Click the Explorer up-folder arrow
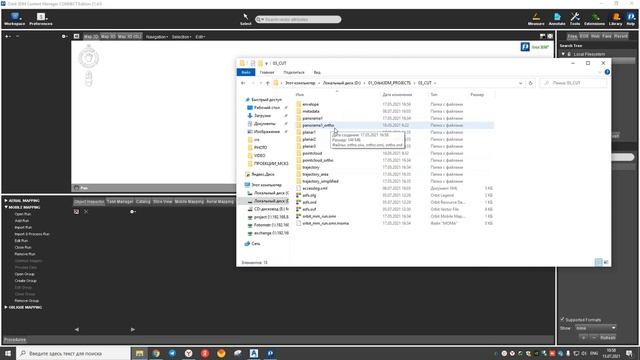This screenshot has height=360, width=640. coord(267,83)
